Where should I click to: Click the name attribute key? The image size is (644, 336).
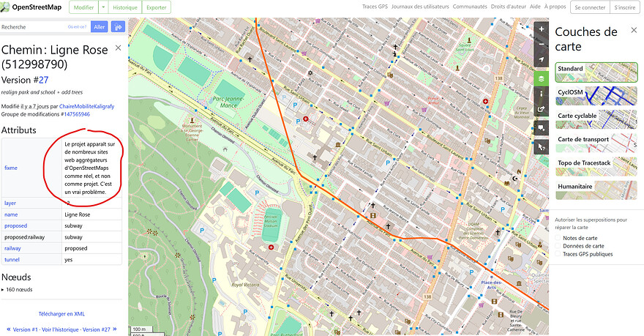click(x=11, y=214)
